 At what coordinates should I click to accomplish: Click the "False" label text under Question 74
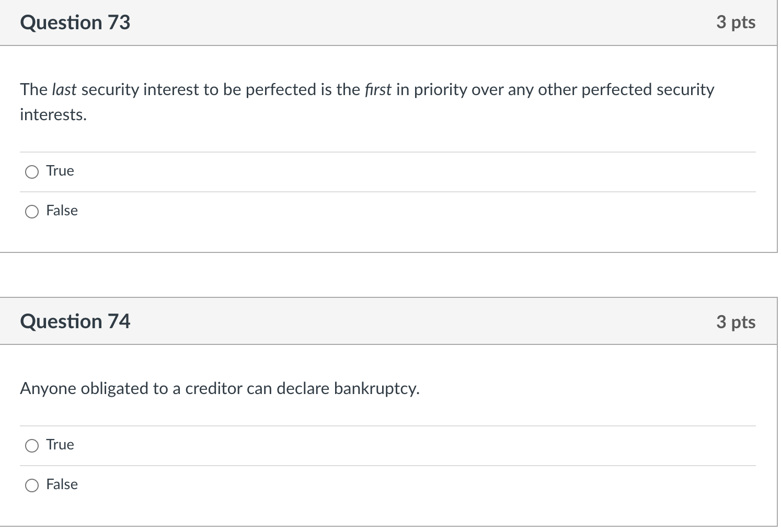tap(62, 484)
